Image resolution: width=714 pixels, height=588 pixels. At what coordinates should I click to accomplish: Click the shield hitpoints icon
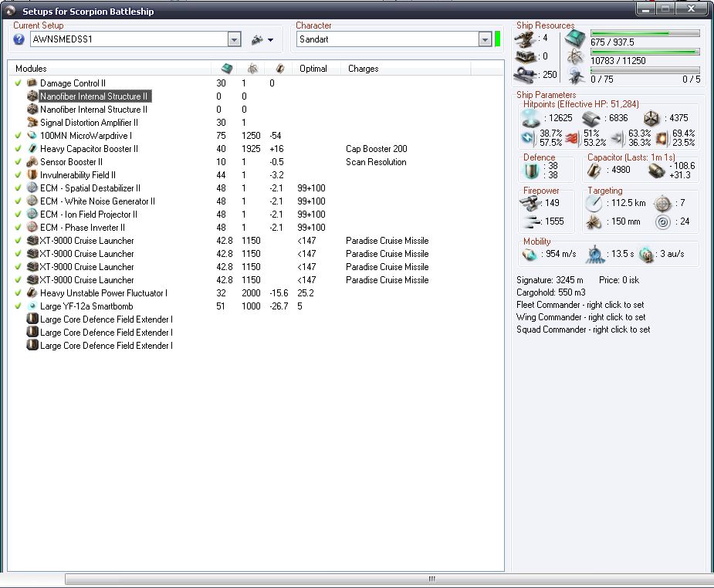(531, 118)
